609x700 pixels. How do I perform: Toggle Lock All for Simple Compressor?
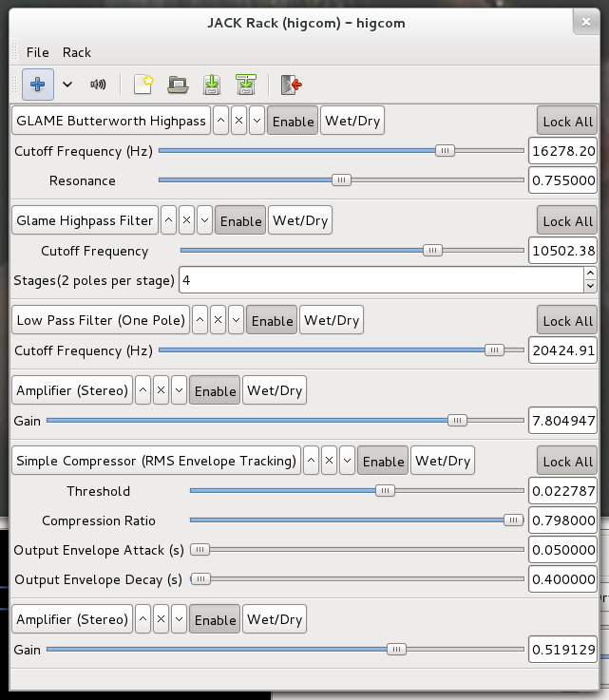tap(567, 461)
